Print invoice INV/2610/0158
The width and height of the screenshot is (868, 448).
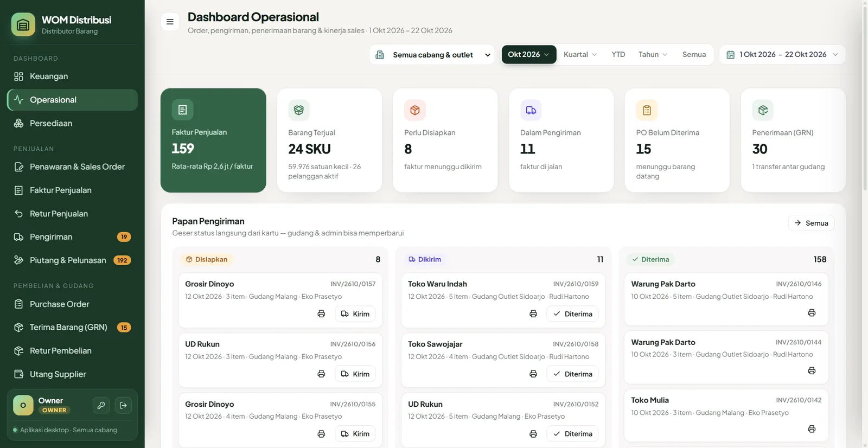tap(533, 374)
